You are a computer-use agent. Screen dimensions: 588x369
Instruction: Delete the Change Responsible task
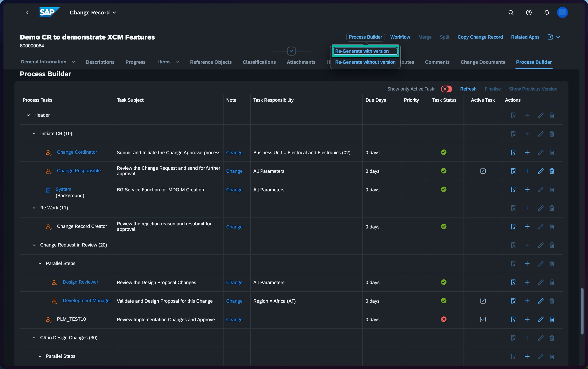point(552,171)
